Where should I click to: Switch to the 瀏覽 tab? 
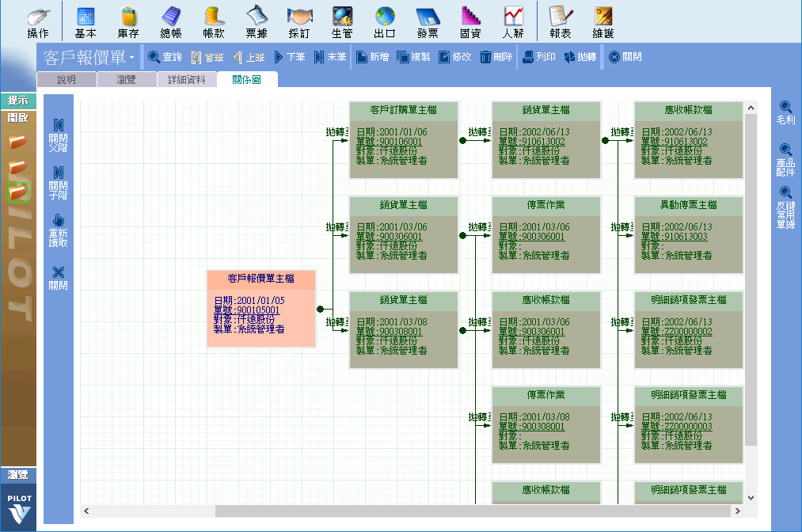[x=126, y=79]
